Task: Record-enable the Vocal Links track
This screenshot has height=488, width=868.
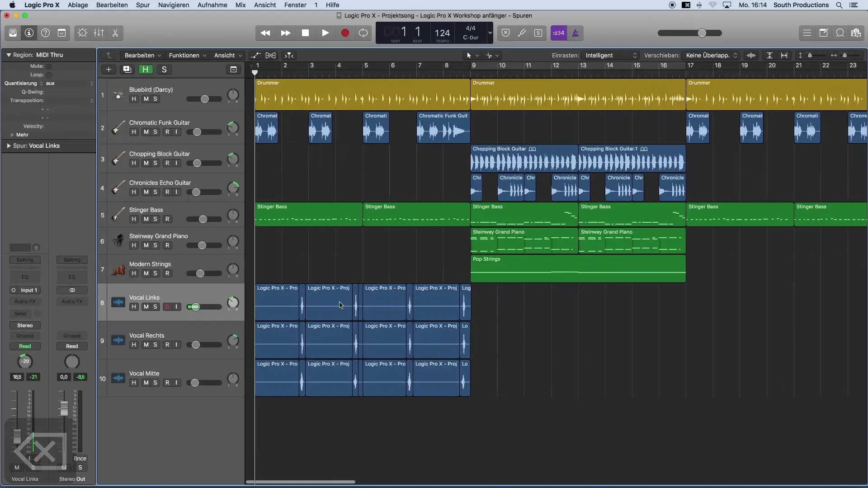Action: 167,307
